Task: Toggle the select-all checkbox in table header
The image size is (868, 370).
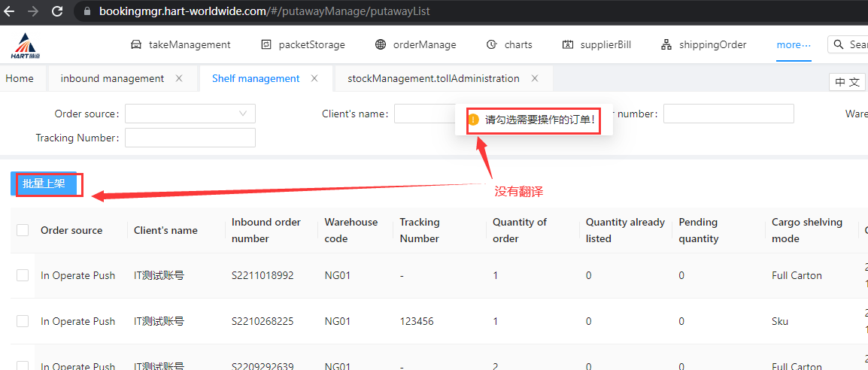Action: [23, 230]
